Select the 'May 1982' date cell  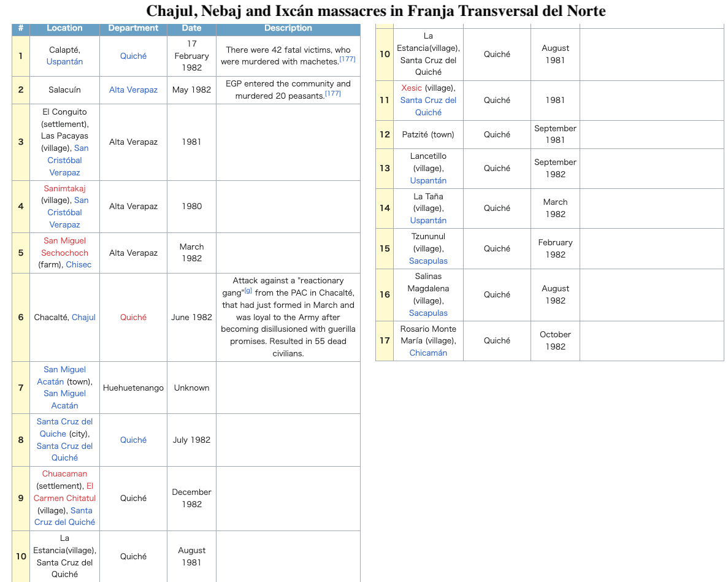click(192, 90)
